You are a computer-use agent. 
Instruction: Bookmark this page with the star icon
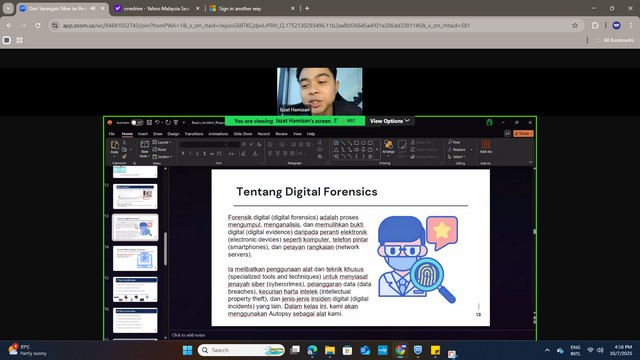point(575,25)
